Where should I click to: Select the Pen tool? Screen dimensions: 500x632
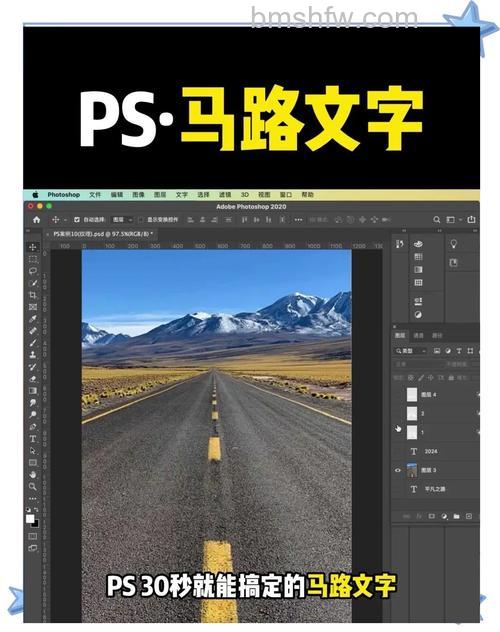(x=33, y=427)
